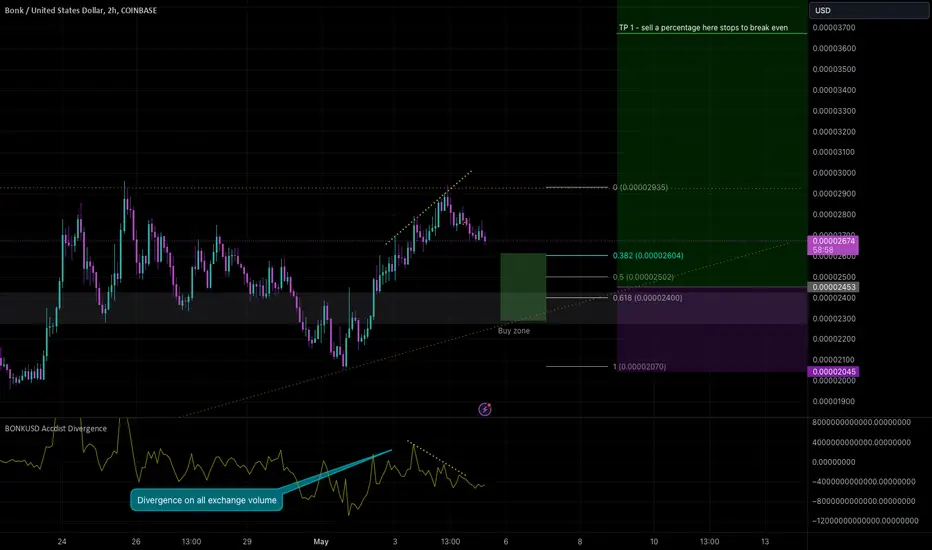
Task: Click the Buy zone text label
Action: [514, 331]
